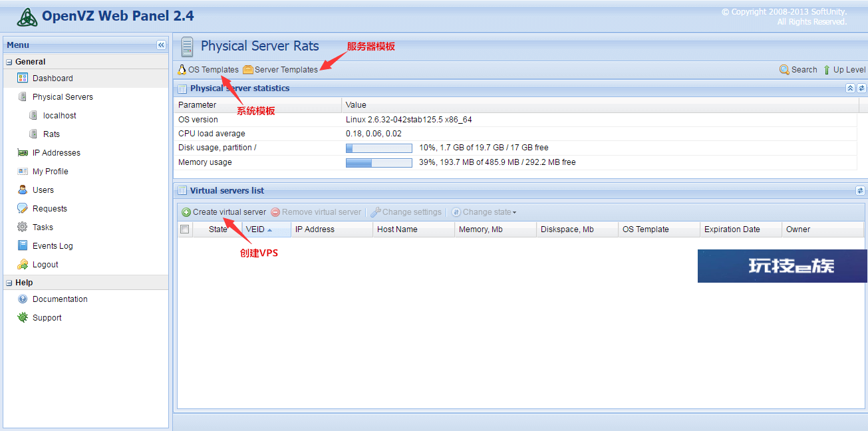Image resolution: width=868 pixels, height=431 pixels.
Task: Open the Users menu item
Action: pyautogui.click(x=43, y=190)
